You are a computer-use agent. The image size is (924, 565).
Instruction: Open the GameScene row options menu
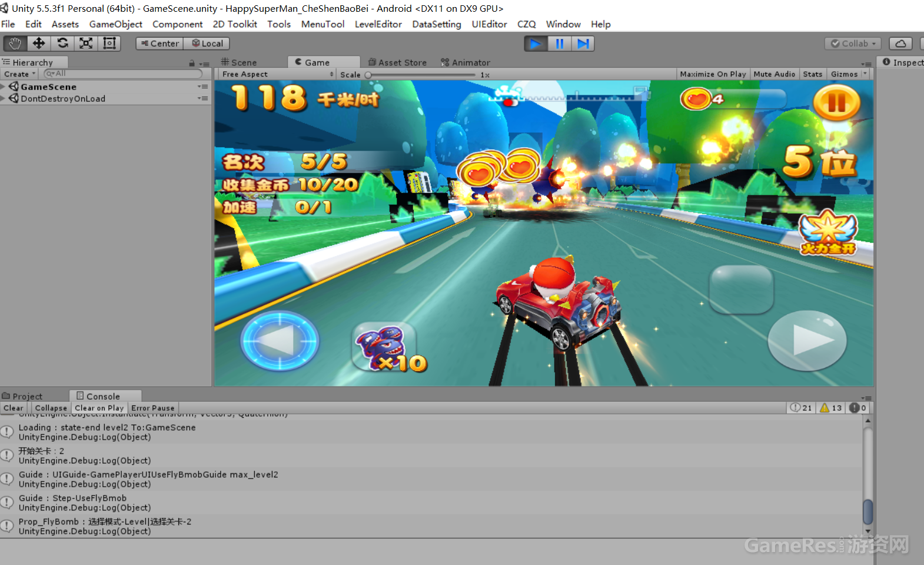pos(203,87)
